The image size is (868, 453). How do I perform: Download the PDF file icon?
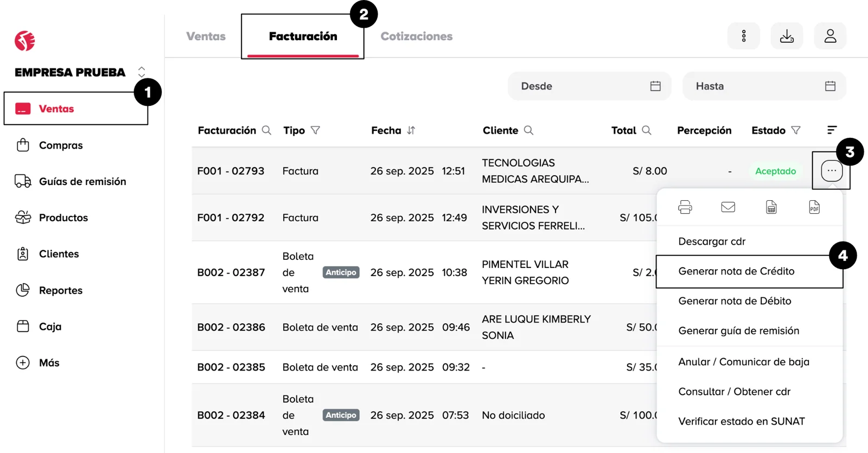tap(814, 207)
